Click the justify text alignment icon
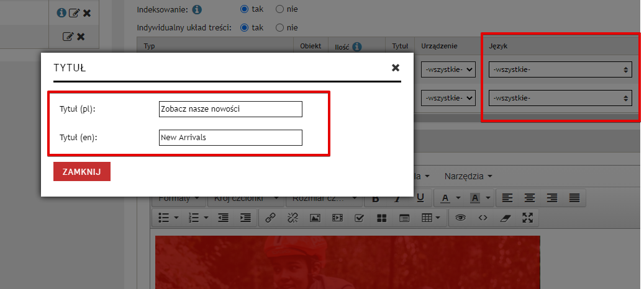This screenshot has width=644, height=289. pos(574,198)
